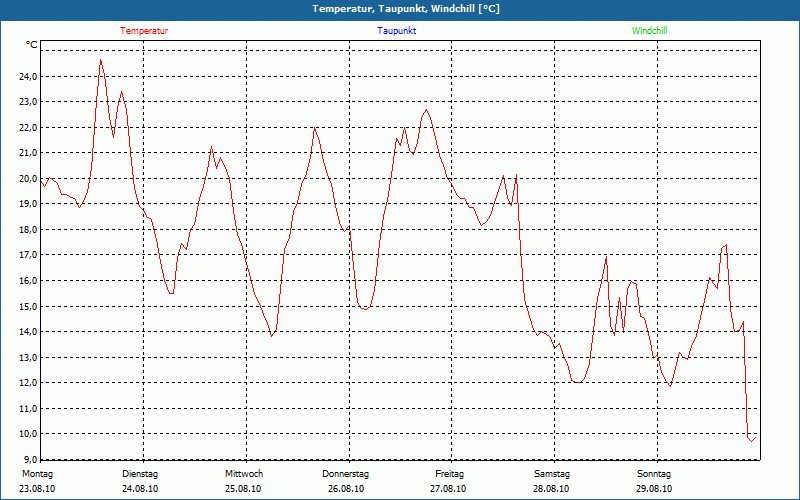Click the 10,0 value on the y-axis

[x=28, y=434]
